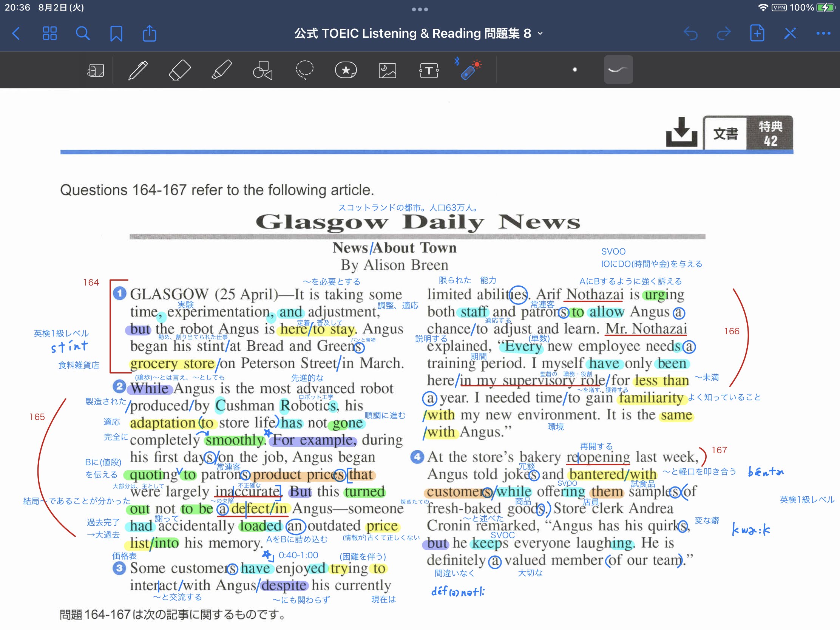Tap the 'Questions 164-167 refer' instruction line
The width and height of the screenshot is (840, 630).
pyautogui.click(x=217, y=190)
